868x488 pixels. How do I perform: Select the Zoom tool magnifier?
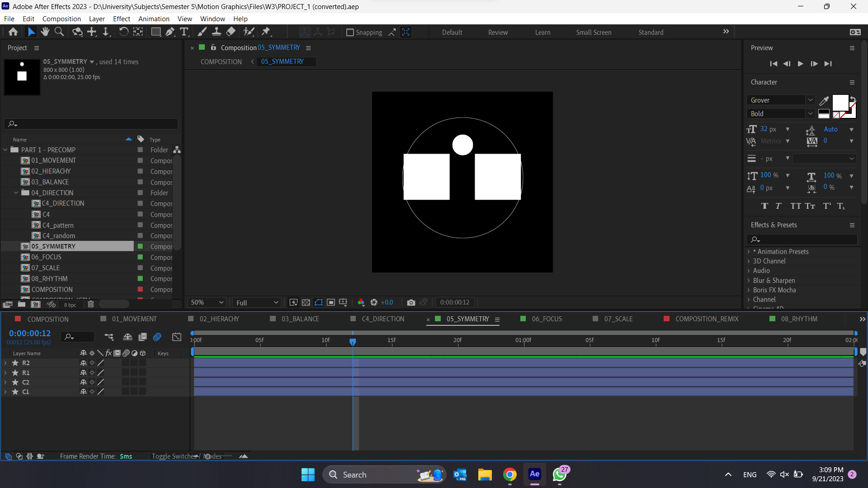[59, 32]
